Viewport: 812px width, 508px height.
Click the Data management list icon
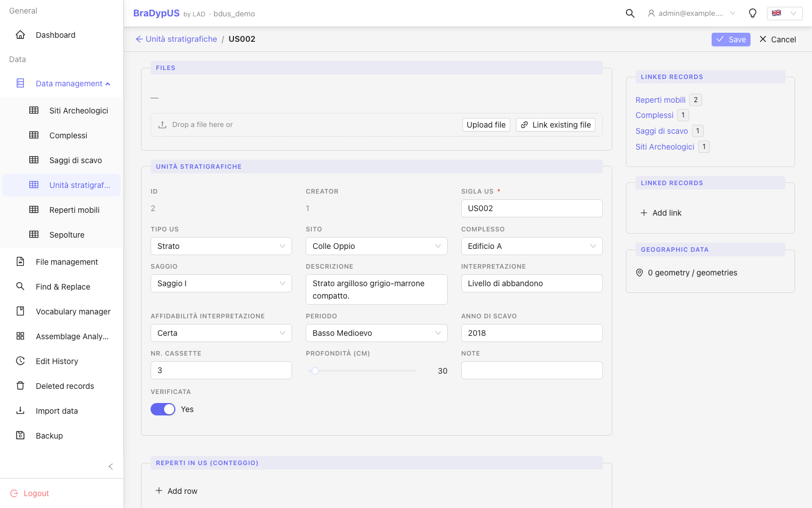(20, 83)
